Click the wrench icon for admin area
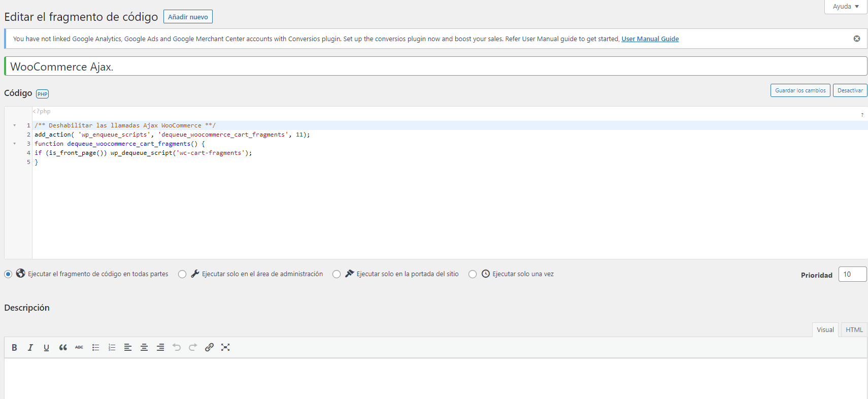Screen dimensions: 868x399 (195, 274)
